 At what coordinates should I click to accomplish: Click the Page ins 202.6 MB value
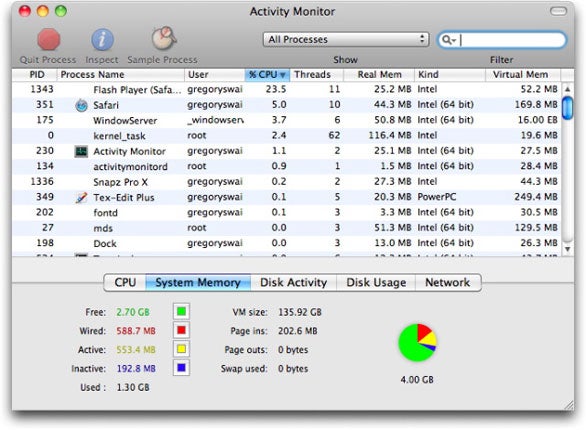[x=297, y=331]
